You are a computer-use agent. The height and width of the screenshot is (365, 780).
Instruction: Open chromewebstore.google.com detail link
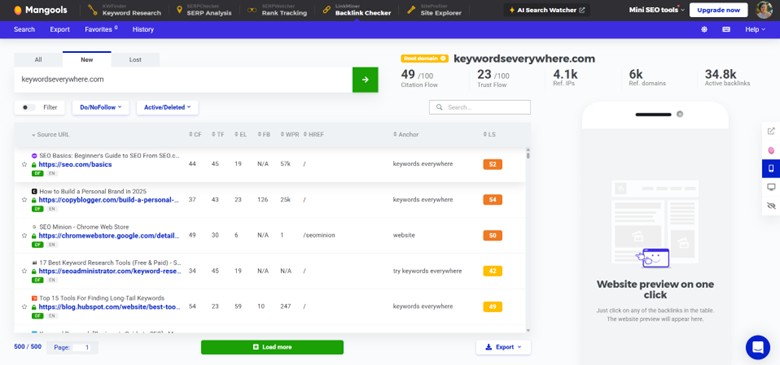click(109, 236)
